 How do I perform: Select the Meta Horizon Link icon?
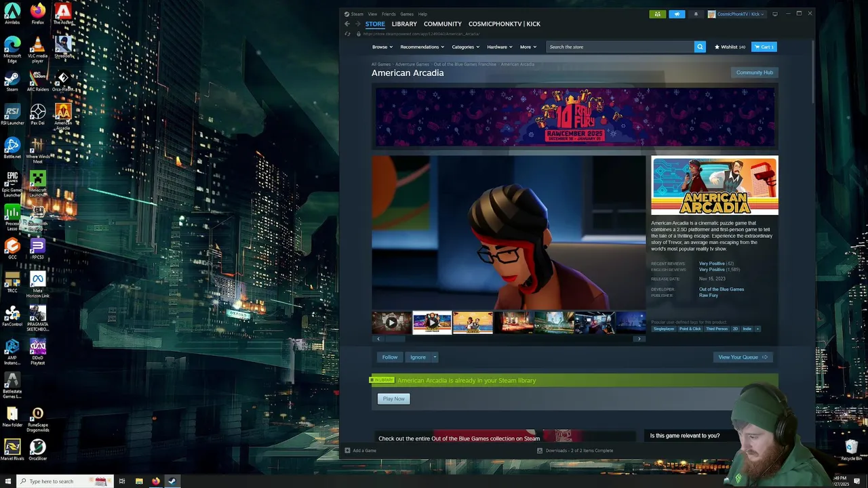point(38,285)
